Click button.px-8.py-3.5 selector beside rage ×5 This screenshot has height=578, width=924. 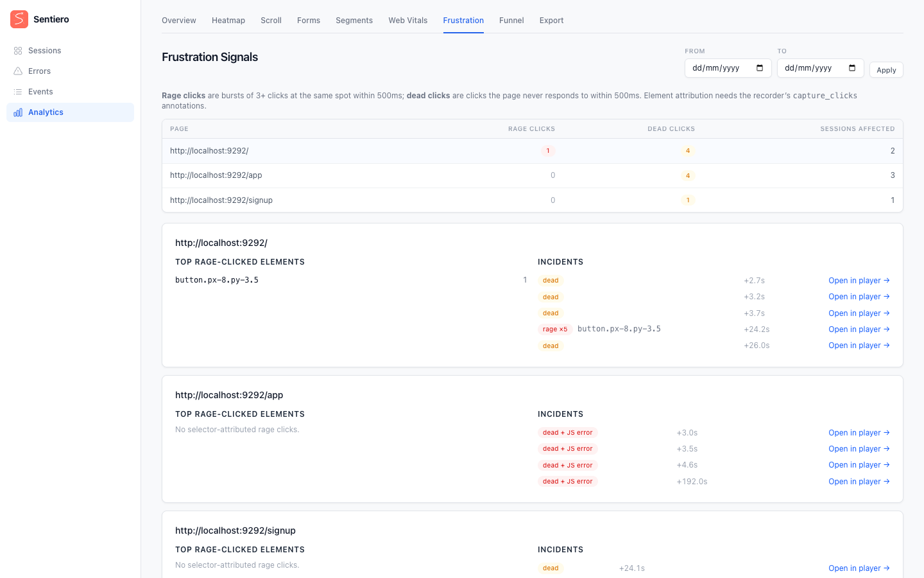[619, 329]
